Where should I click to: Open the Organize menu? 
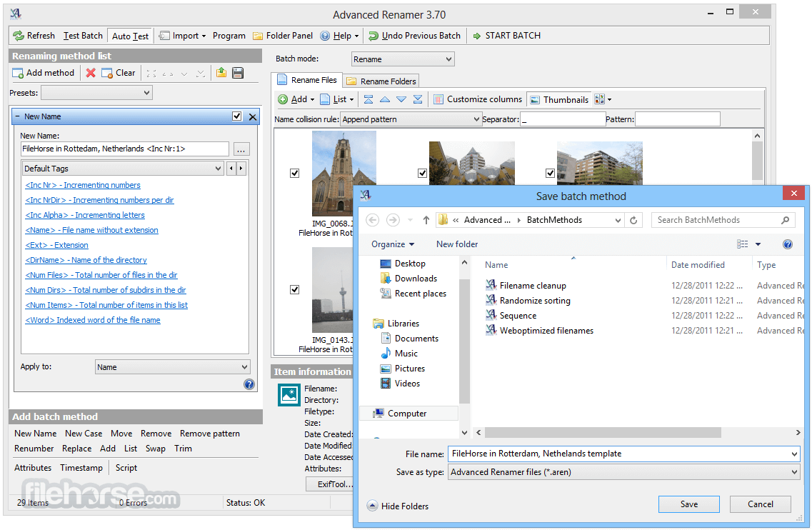[393, 244]
